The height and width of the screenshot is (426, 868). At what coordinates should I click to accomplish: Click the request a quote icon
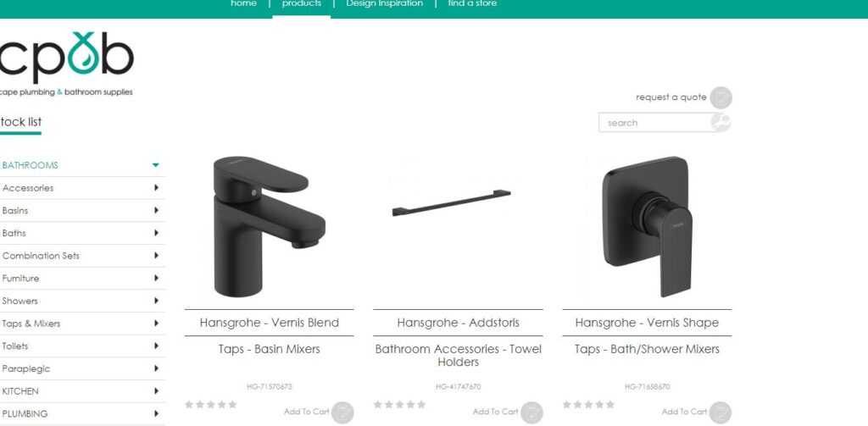pyautogui.click(x=721, y=97)
